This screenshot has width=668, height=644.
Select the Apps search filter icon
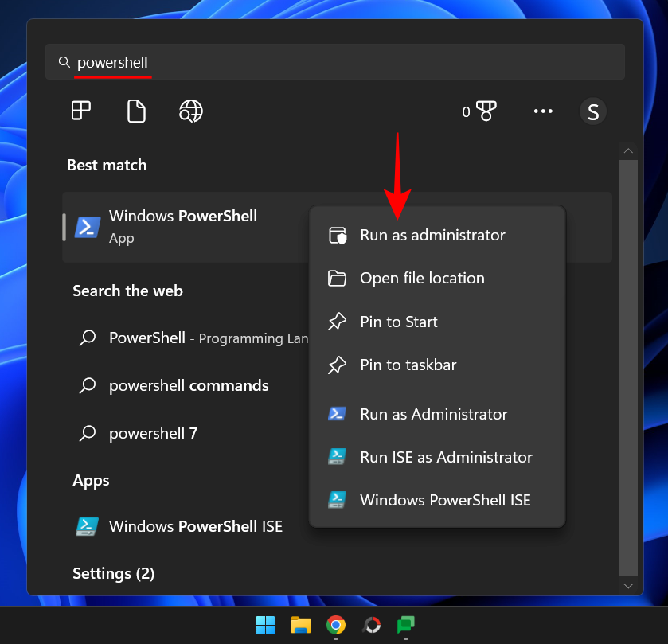(80, 111)
